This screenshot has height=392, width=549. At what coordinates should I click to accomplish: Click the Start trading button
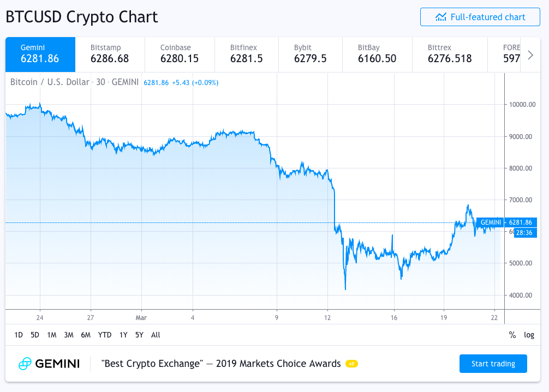point(493,364)
